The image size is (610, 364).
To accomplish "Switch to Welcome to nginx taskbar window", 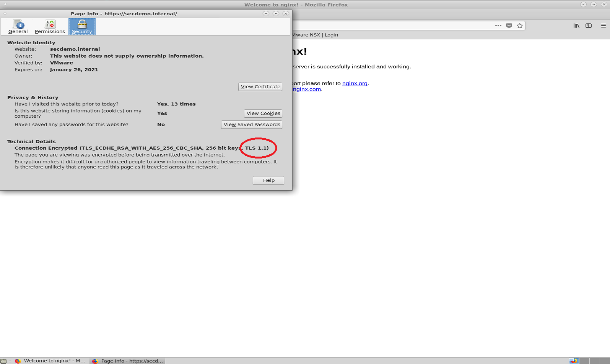I will point(50,361).
